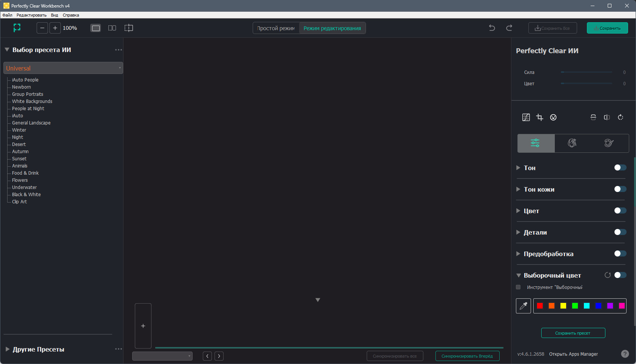Expand the Тон section
Screen dimensions: 636x364
(x=518, y=167)
